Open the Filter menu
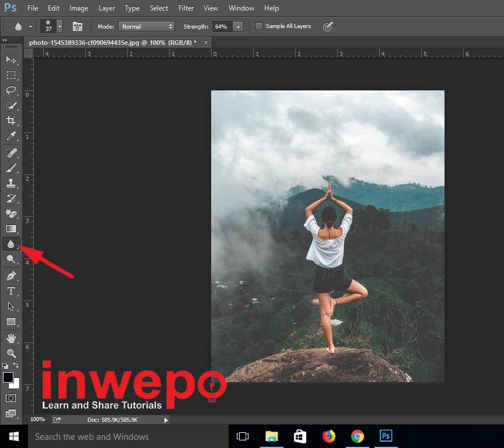 (186, 8)
